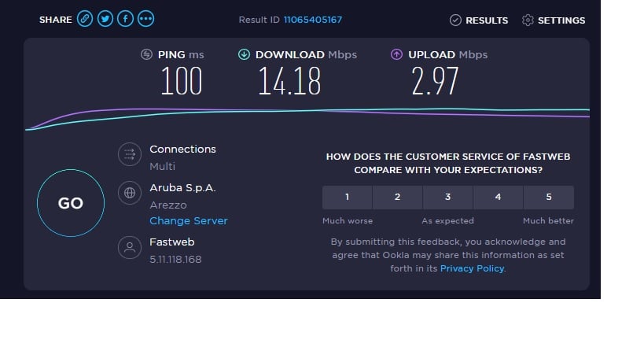Click the Aruba server globe icon
644x362 pixels.
click(x=129, y=192)
